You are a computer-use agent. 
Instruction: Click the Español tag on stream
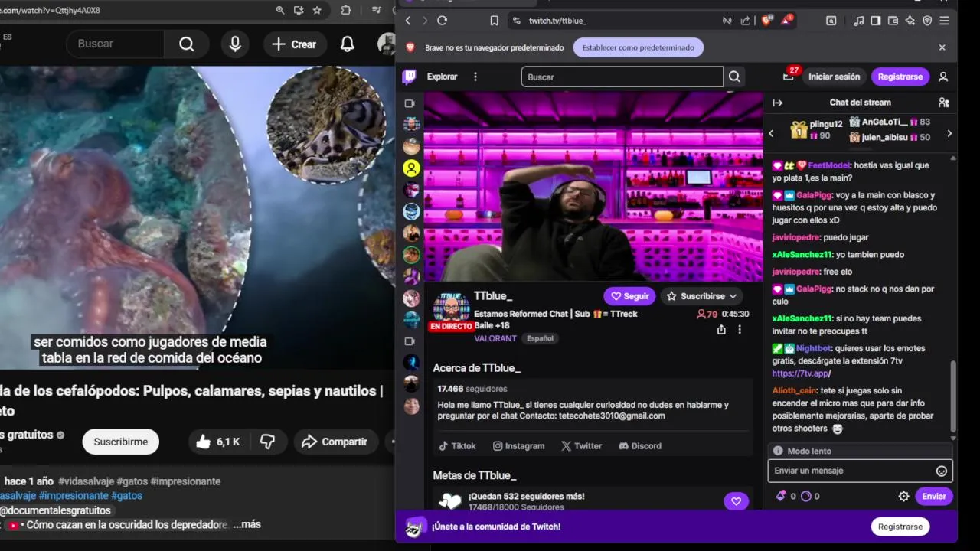pyautogui.click(x=540, y=338)
